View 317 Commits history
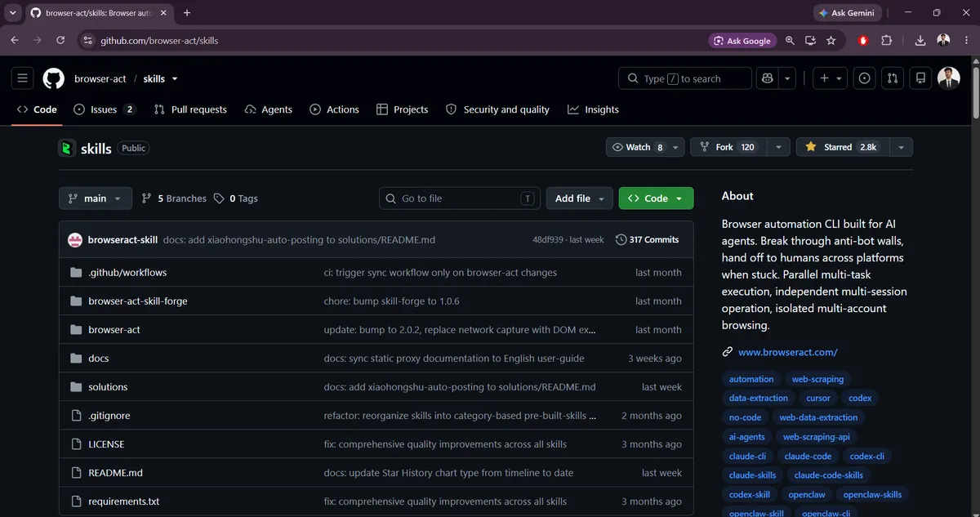 coord(648,239)
